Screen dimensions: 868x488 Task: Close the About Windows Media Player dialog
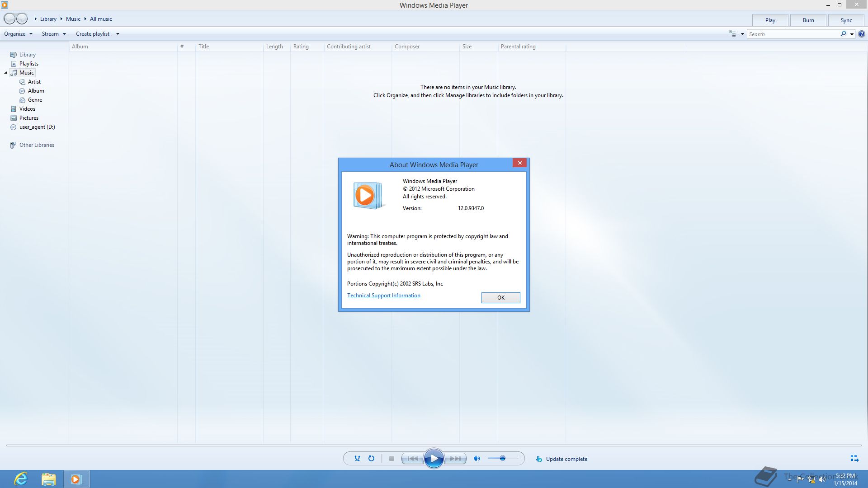(x=519, y=163)
